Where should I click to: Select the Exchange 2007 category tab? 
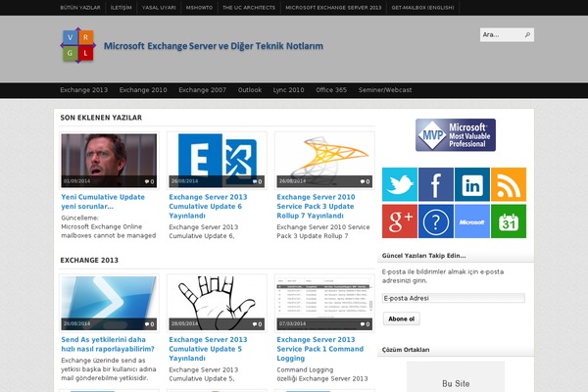202,90
